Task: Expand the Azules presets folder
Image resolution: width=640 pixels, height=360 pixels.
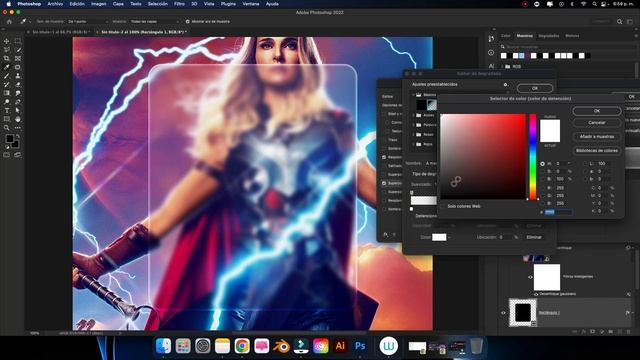Action: 413,115
